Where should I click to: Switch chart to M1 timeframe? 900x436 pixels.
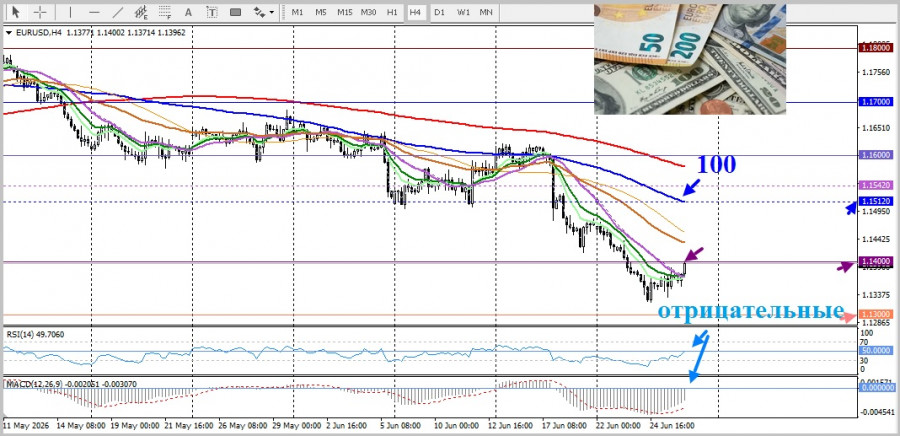pos(297,12)
